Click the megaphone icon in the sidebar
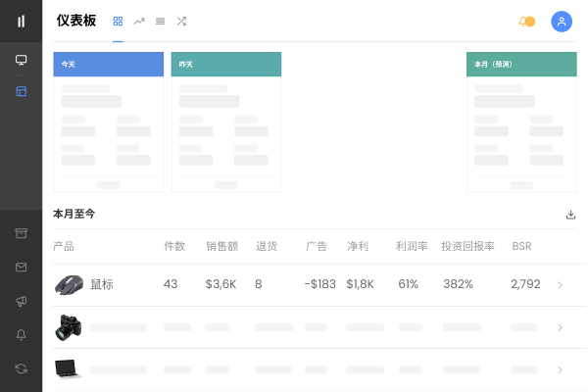The width and height of the screenshot is (588, 392). (21, 301)
